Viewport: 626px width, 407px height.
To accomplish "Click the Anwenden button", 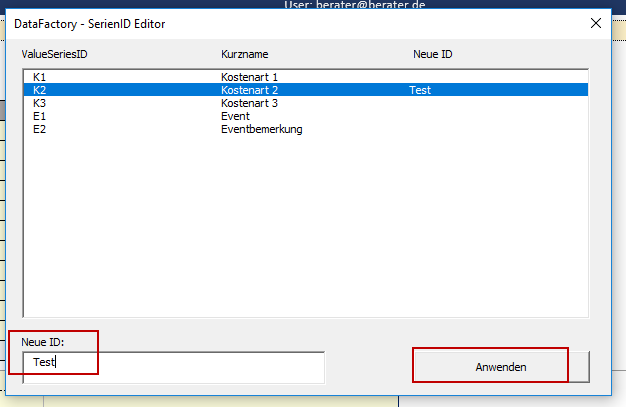I will [x=501, y=367].
